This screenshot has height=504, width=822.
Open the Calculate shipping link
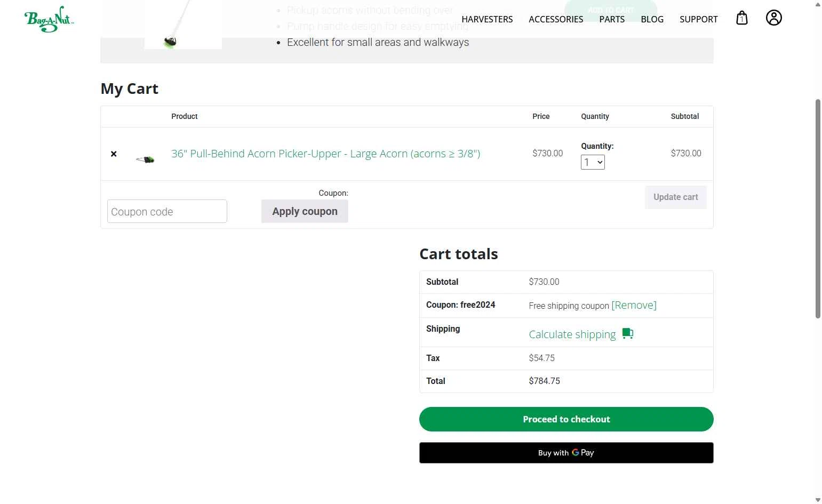click(x=572, y=334)
